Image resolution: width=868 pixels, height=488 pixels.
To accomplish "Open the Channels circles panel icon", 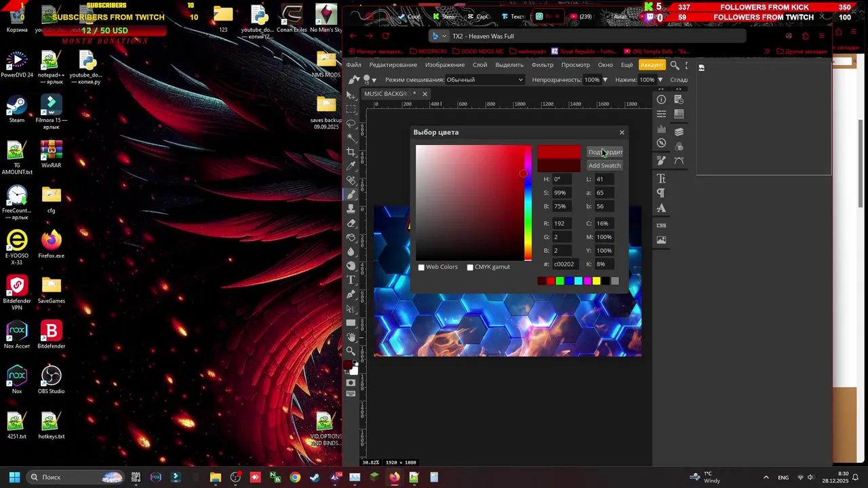I will pos(679,146).
